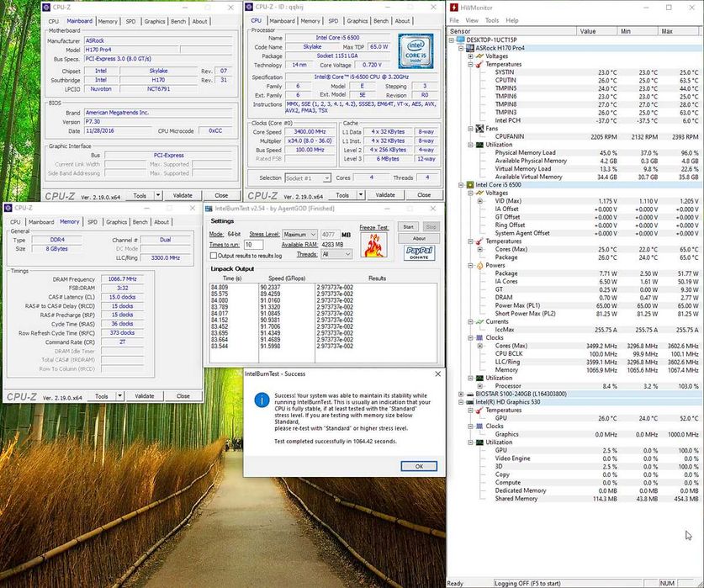Click the thermometer icon under ASRock H170 Pro4
The height and width of the screenshot is (588, 704).
pos(479,64)
